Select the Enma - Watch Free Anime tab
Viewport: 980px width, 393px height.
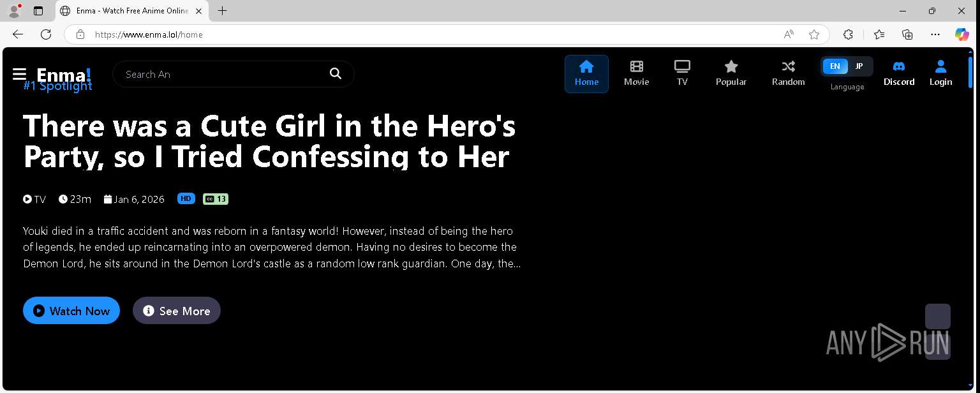point(132,11)
